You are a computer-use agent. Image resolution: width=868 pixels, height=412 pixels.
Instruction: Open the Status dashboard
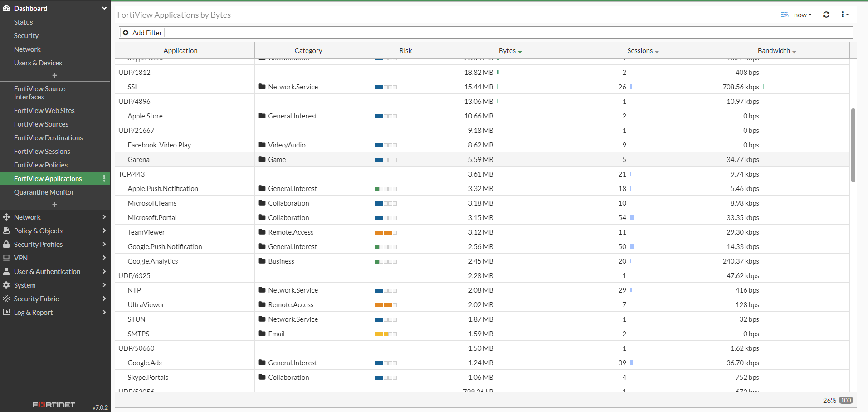pyautogui.click(x=24, y=22)
